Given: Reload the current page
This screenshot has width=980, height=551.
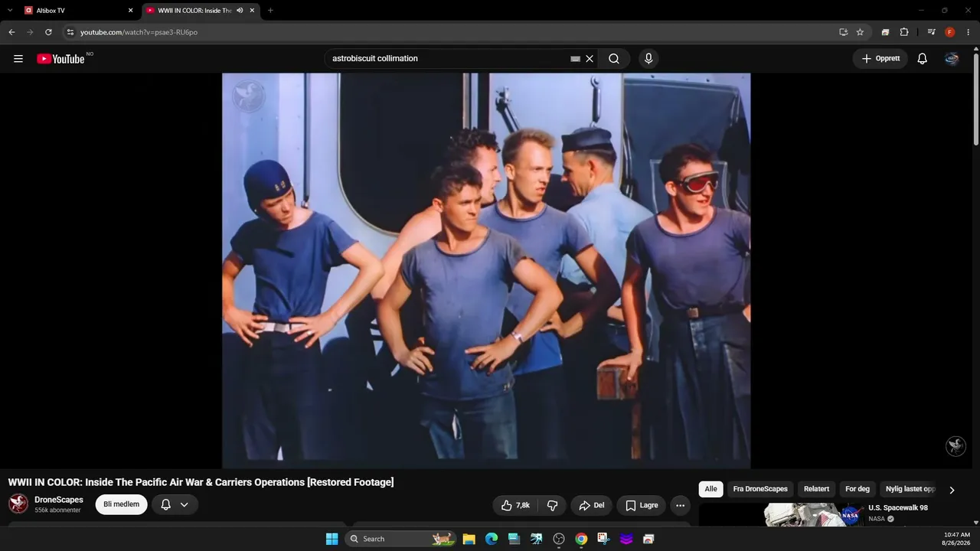Looking at the screenshot, I should pyautogui.click(x=48, y=32).
